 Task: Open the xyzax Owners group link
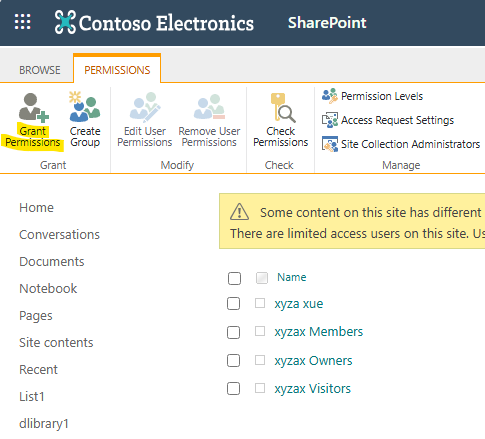[x=313, y=361]
